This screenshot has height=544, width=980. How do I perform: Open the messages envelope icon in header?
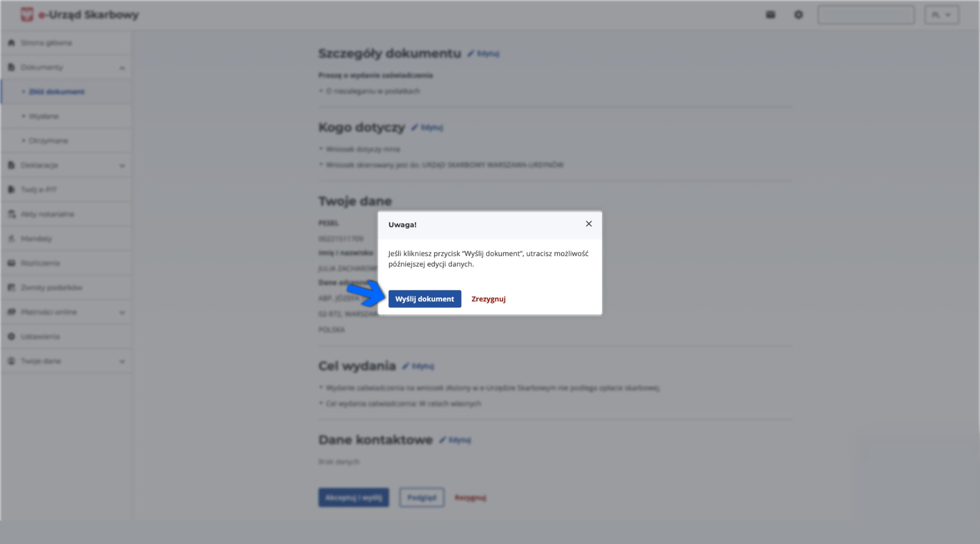pos(770,15)
